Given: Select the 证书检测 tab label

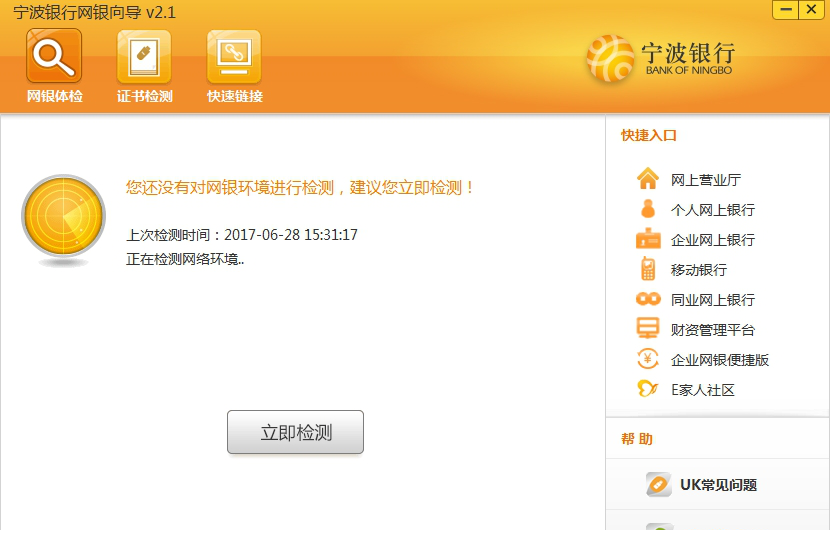Looking at the screenshot, I should pyautogui.click(x=145, y=96).
